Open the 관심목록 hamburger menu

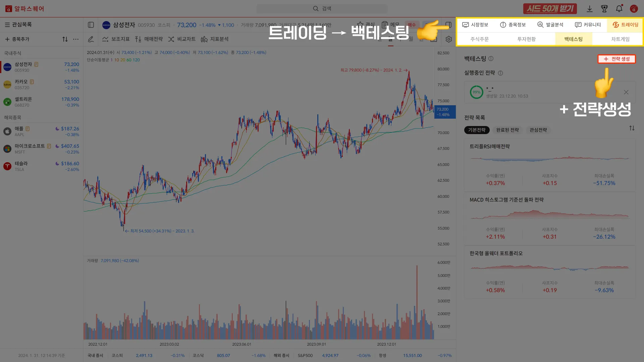point(7,25)
